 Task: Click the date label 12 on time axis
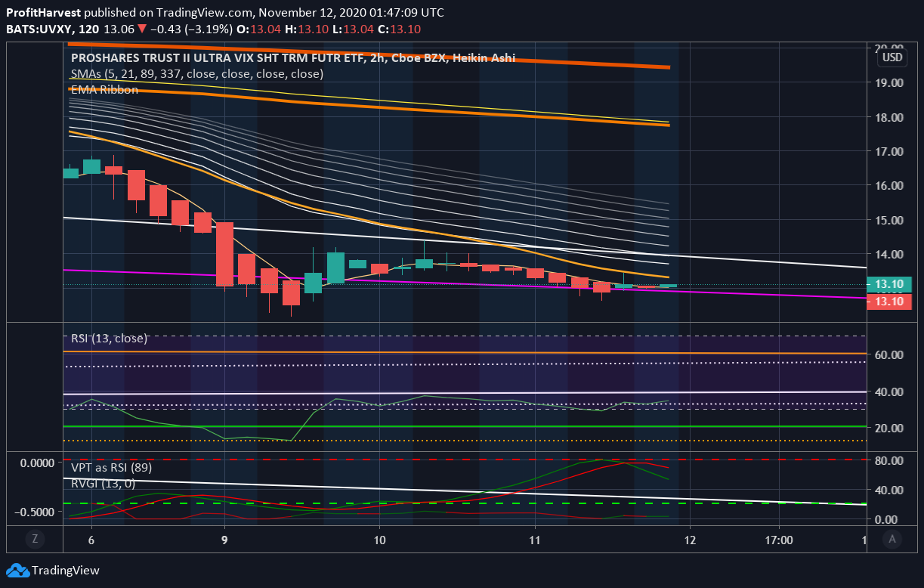coord(689,540)
